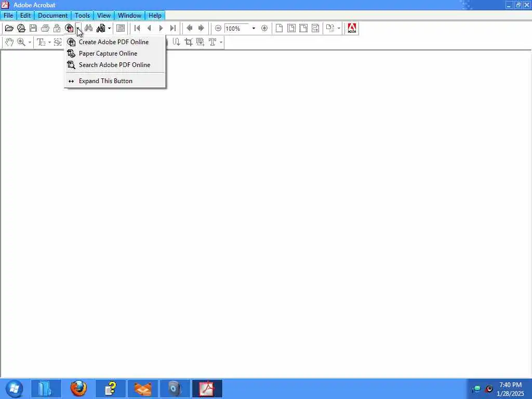The image size is (532, 399).
Task: Go to Last Page icon
Action: tap(172, 29)
